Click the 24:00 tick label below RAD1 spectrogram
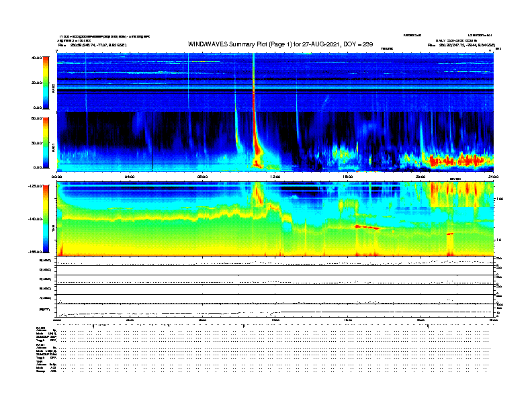 point(493,177)
